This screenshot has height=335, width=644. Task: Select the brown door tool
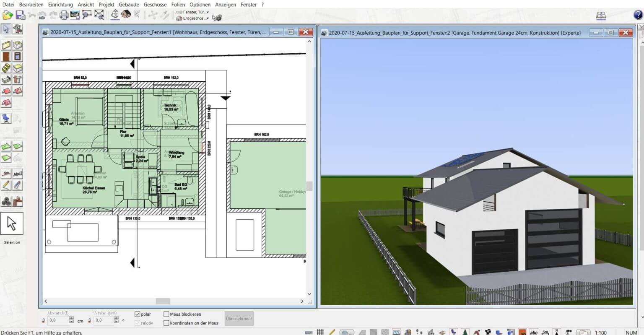pyautogui.click(x=6, y=56)
